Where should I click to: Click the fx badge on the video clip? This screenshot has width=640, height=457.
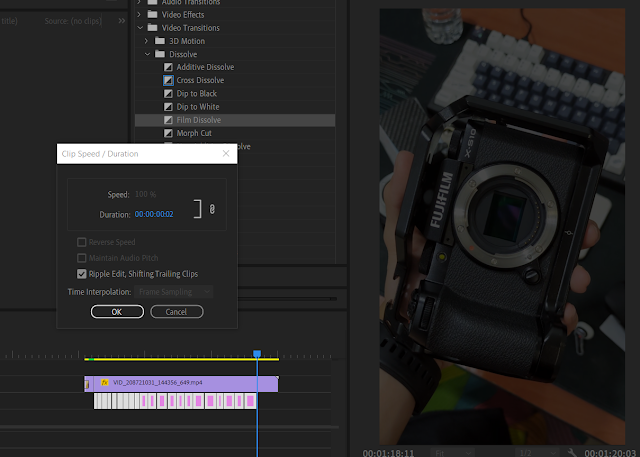[x=105, y=382]
